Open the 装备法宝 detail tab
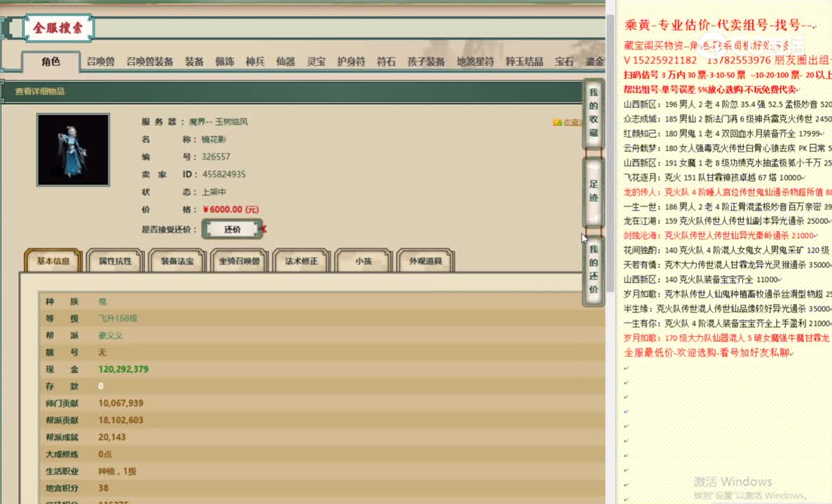This screenshot has width=832, height=504. point(177,261)
